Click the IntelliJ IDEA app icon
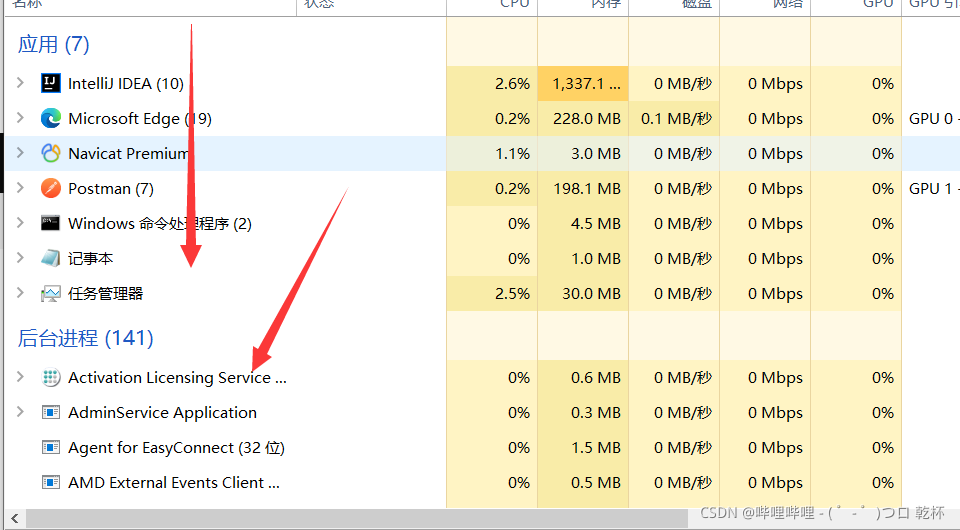This screenshot has height=530, width=960. tap(50, 83)
